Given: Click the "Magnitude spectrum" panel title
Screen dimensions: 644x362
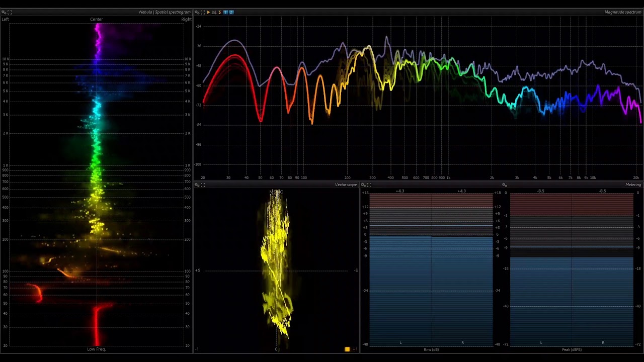Looking at the screenshot, I should [x=623, y=12].
